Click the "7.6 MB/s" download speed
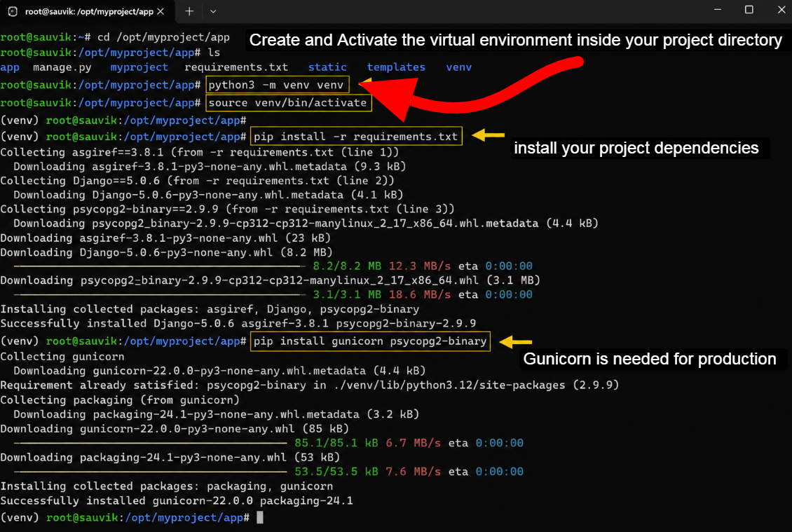The image size is (792, 532). tap(414, 472)
